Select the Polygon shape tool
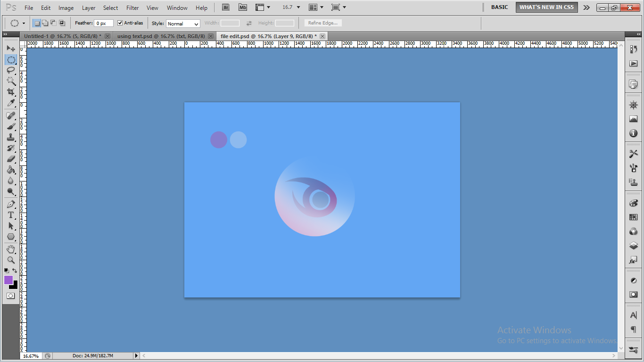Viewport: 644px width, 362px height. tap(10, 237)
